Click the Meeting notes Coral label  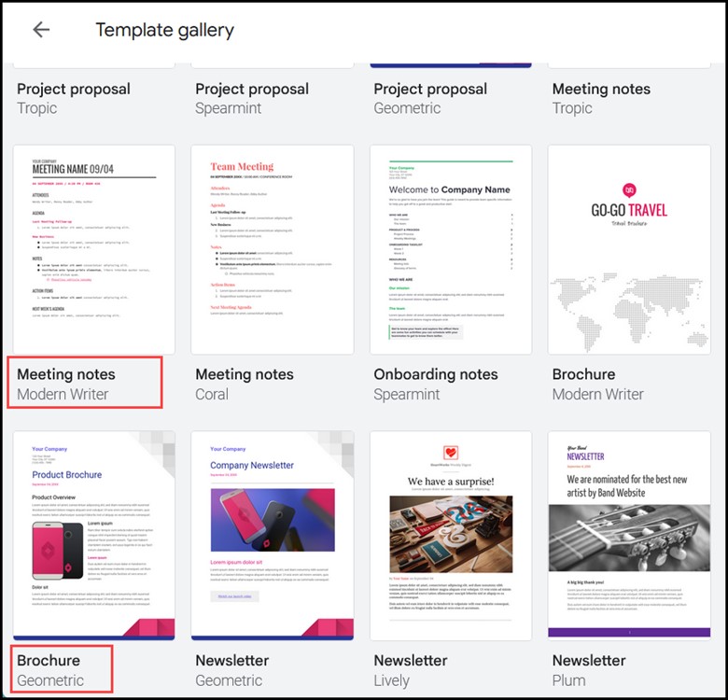click(x=245, y=384)
